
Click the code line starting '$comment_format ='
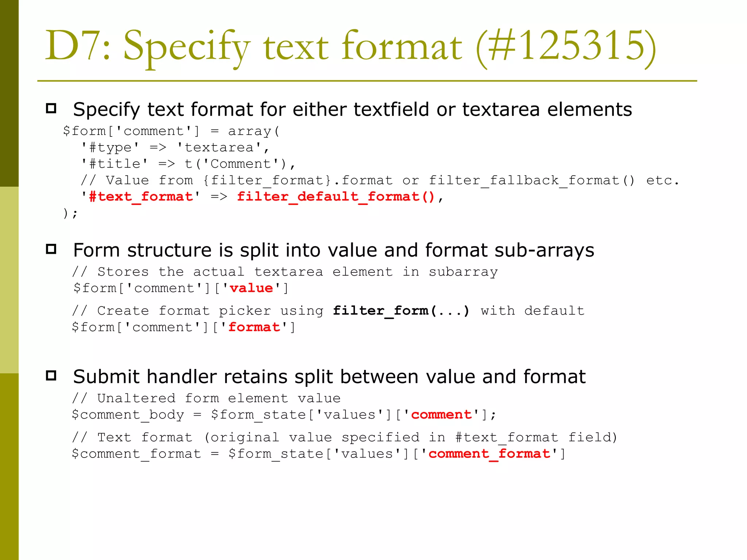point(319,454)
